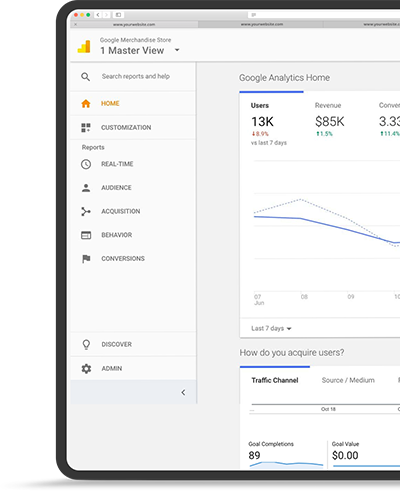The height and width of the screenshot is (491, 400).
Task: Click the Google Analytics logo
Action: pyautogui.click(x=84, y=47)
